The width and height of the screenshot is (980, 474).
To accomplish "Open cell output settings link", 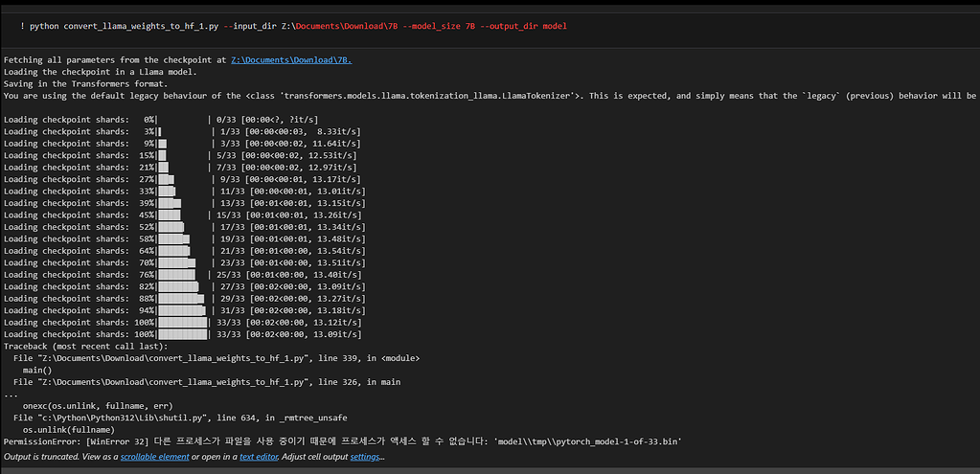I will (364, 457).
